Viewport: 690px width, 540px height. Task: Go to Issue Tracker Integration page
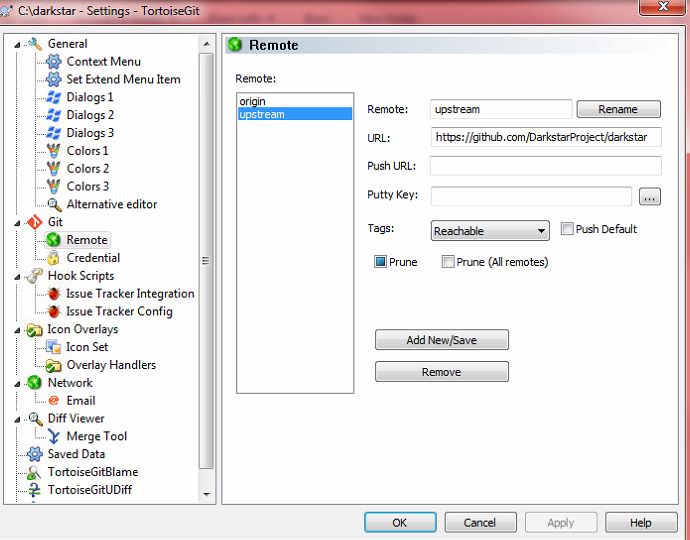pos(130,294)
